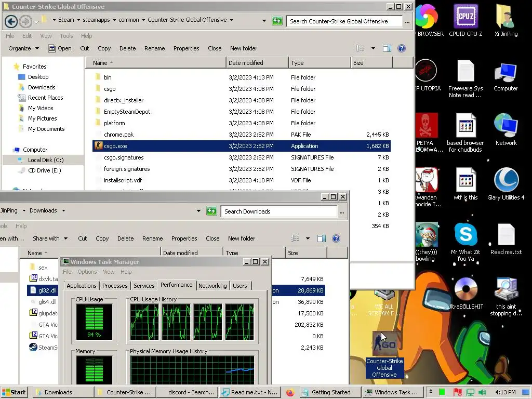532x399 pixels.
Task: Select the csgo.exe file row
Action: point(242,146)
